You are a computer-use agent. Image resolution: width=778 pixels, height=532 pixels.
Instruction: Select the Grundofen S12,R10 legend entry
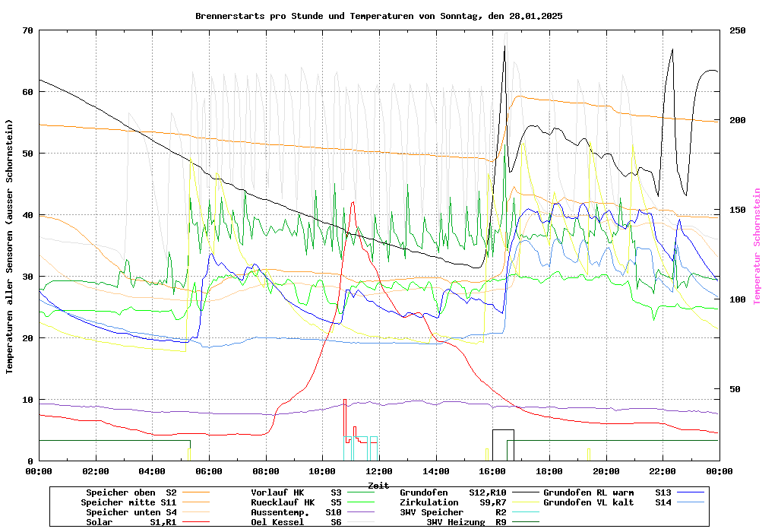tap(453, 492)
